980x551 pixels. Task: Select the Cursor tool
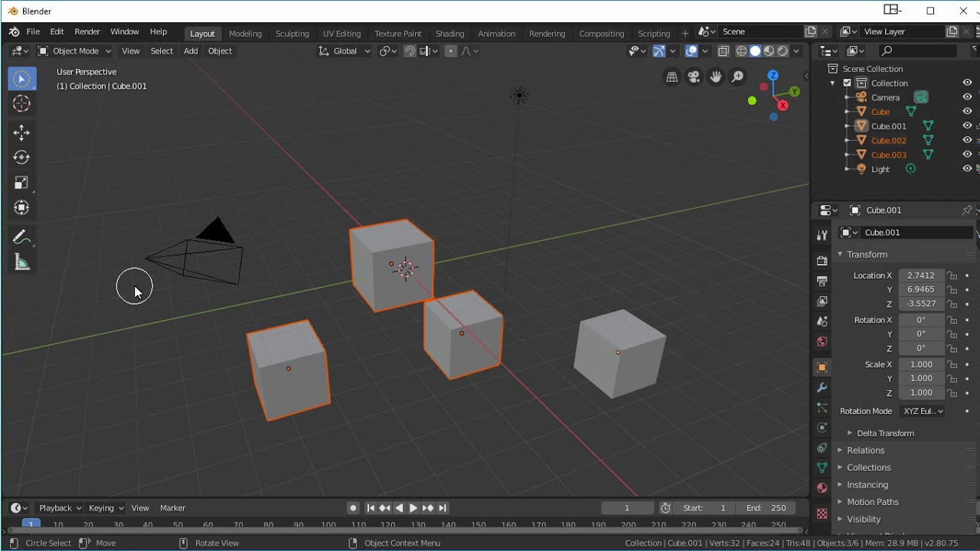[x=21, y=104]
